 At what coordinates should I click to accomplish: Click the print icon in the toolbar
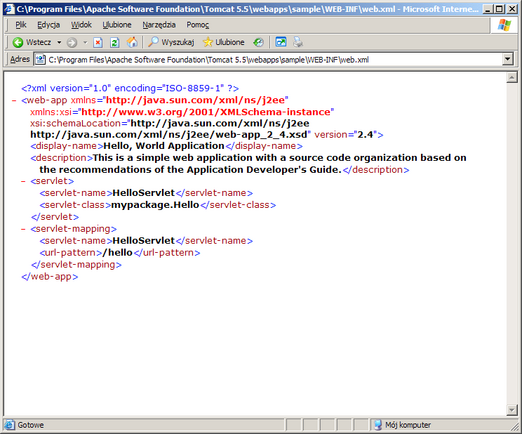[298, 42]
